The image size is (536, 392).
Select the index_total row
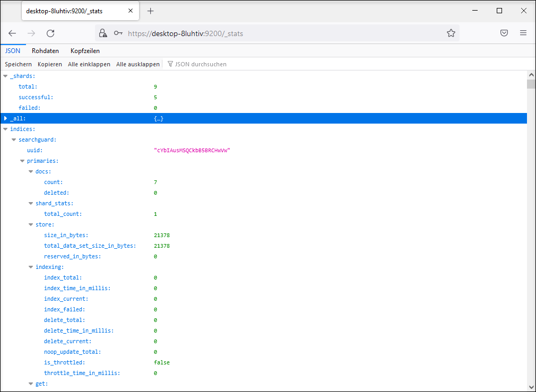click(x=264, y=277)
